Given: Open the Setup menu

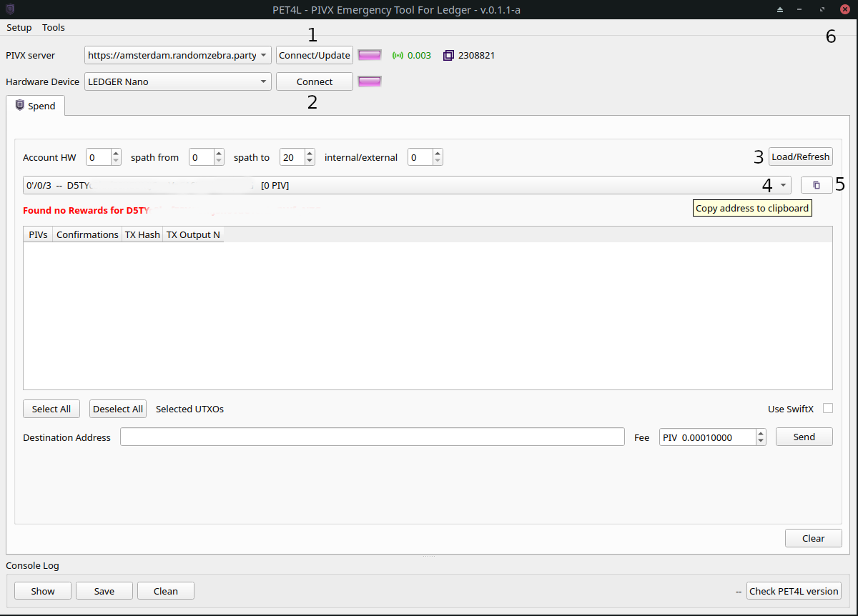Looking at the screenshot, I should [x=19, y=27].
